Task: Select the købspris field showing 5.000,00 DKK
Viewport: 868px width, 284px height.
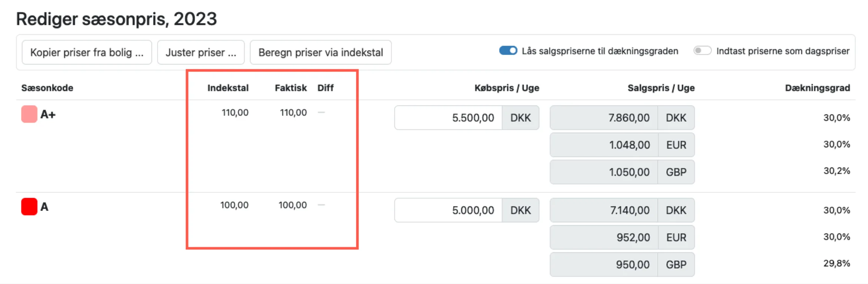Action: 449,210
